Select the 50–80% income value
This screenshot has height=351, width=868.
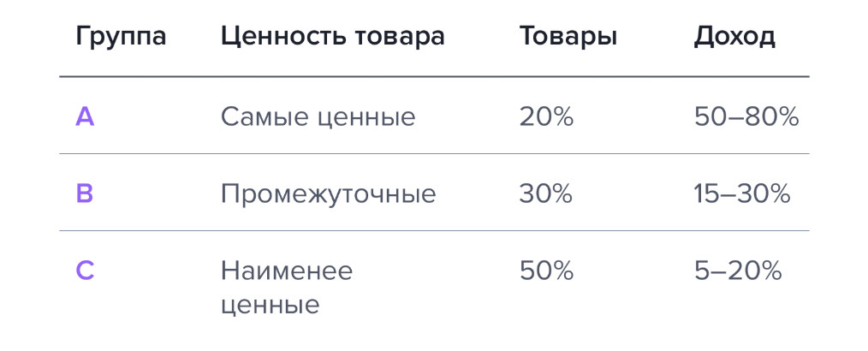(746, 116)
